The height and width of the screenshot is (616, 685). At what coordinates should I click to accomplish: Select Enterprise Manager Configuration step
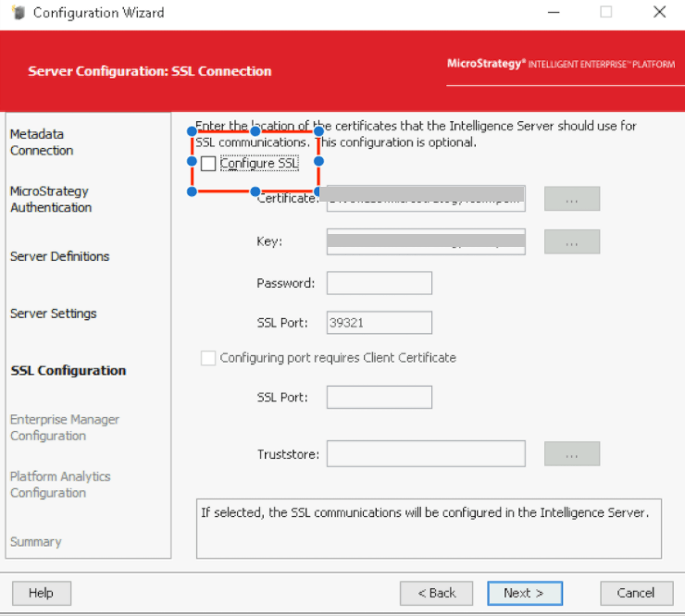(x=64, y=428)
